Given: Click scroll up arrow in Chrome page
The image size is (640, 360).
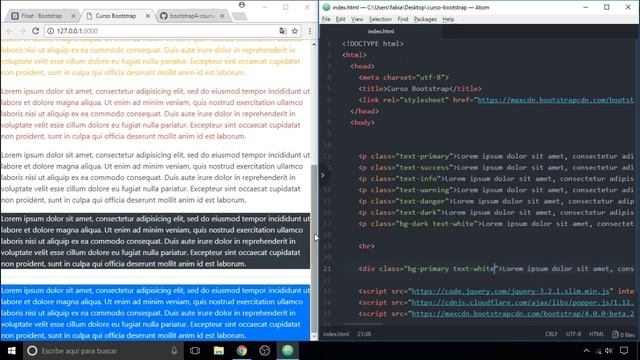Looking at the screenshot, I should (314, 44).
